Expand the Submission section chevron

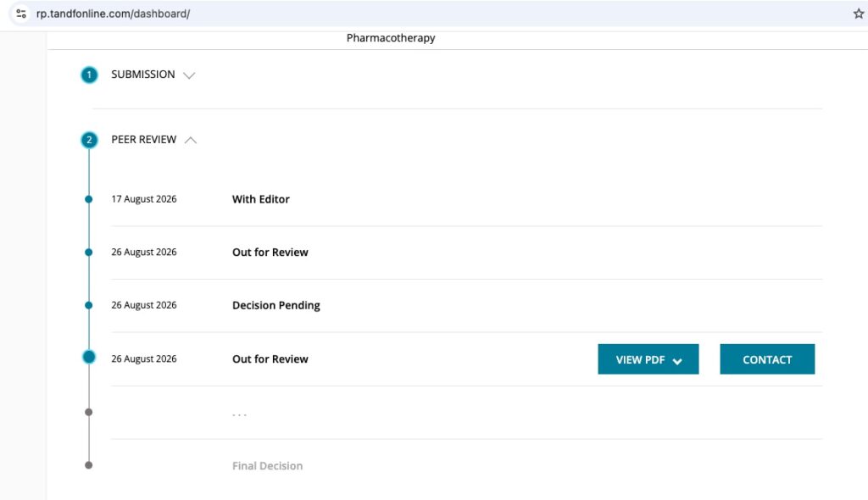tap(189, 75)
